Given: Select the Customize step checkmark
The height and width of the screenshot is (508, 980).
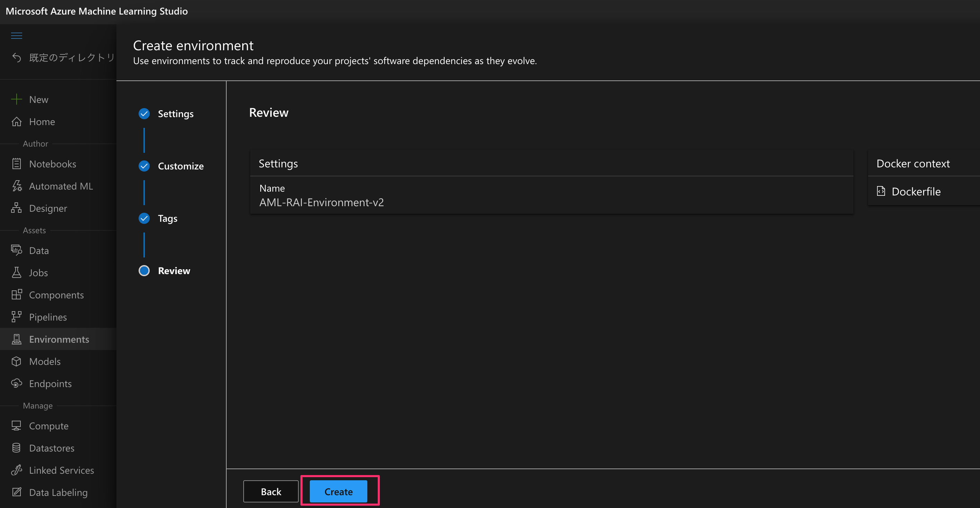Looking at the screenshot, I should click(144, 166).
